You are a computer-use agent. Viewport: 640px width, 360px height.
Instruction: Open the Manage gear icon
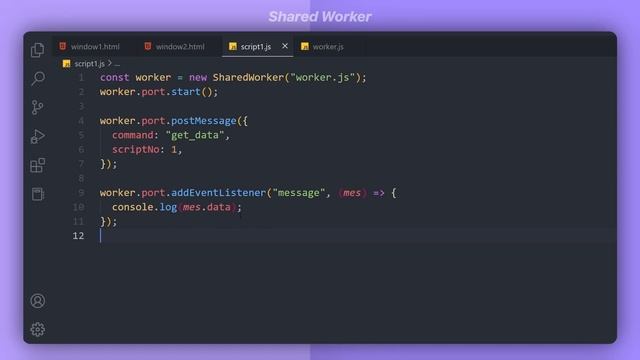point(38,329)
